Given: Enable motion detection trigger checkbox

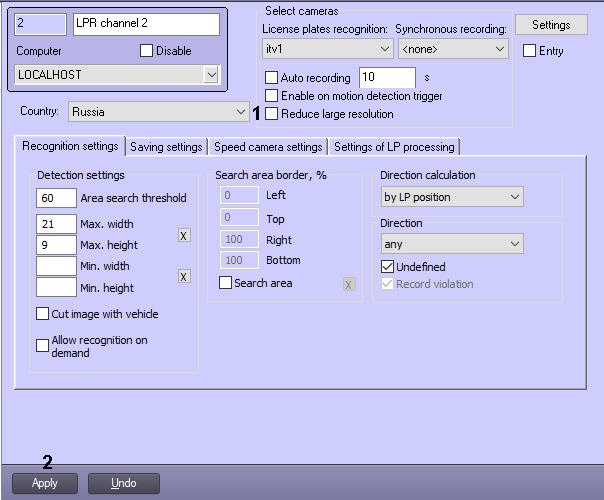Looking at the screenshot, I should pyautogui.click(x=272, y=96).
